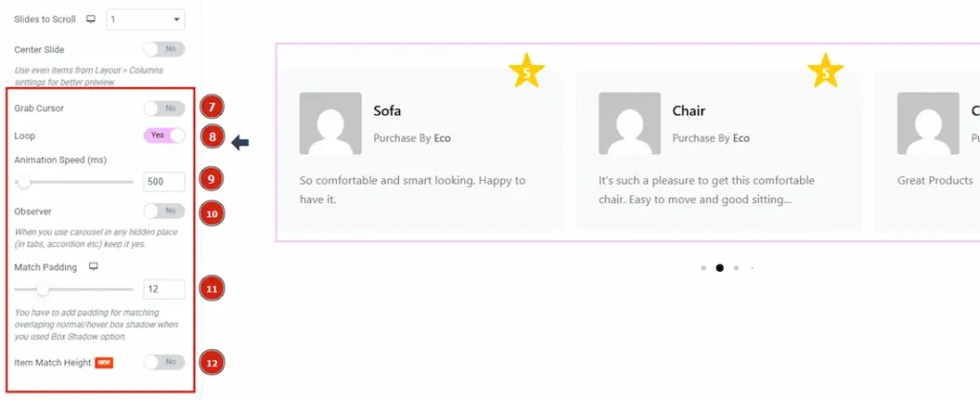980x400 pixels.
Task: Disable the Loop toggle
Action: tap(164, 135)
